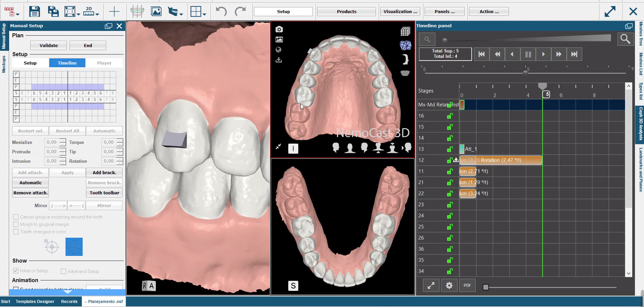Enable Cancel gingiva morphing around the tooth
The image size is (644, 307).
coord(16,217)
